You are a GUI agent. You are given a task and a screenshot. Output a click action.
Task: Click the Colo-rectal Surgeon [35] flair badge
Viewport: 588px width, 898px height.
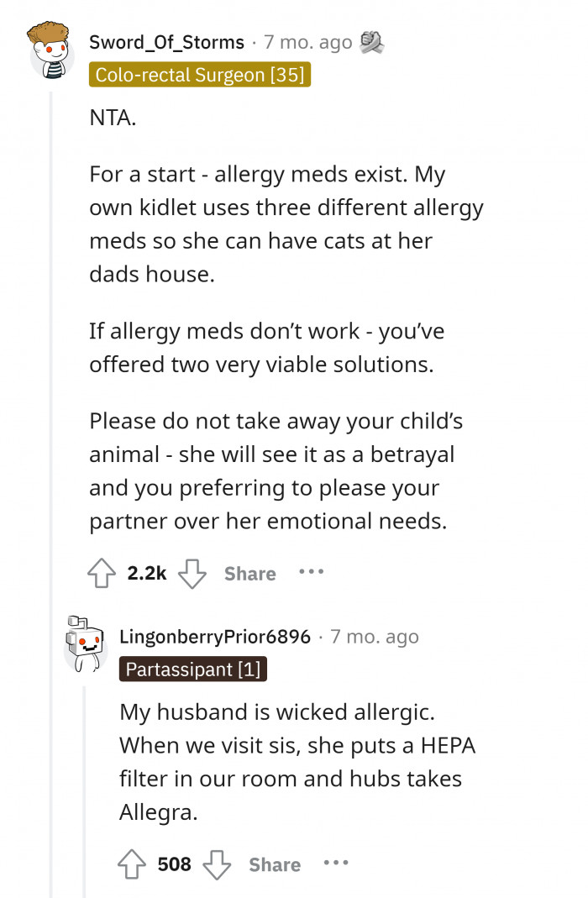[199, 75]
